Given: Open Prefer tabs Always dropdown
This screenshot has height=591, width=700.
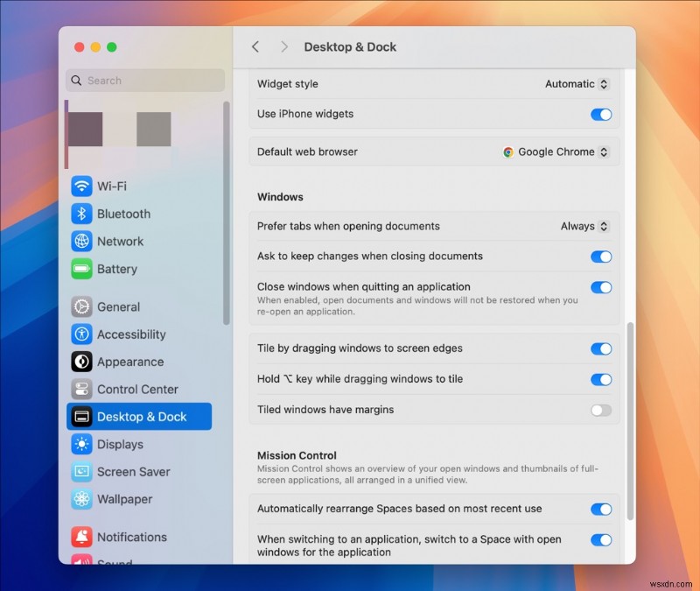Looking at the screenshot, I should coord(584,226).
